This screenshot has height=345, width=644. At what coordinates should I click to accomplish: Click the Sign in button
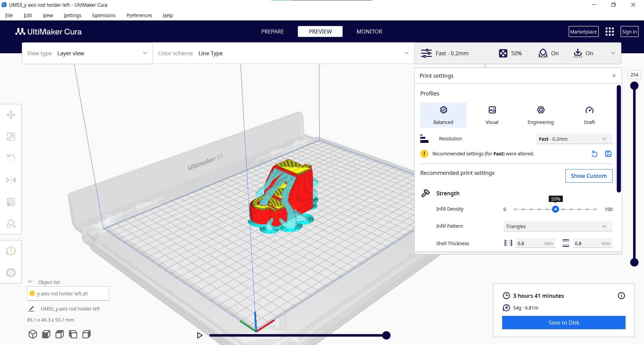[x=629, y=31]
